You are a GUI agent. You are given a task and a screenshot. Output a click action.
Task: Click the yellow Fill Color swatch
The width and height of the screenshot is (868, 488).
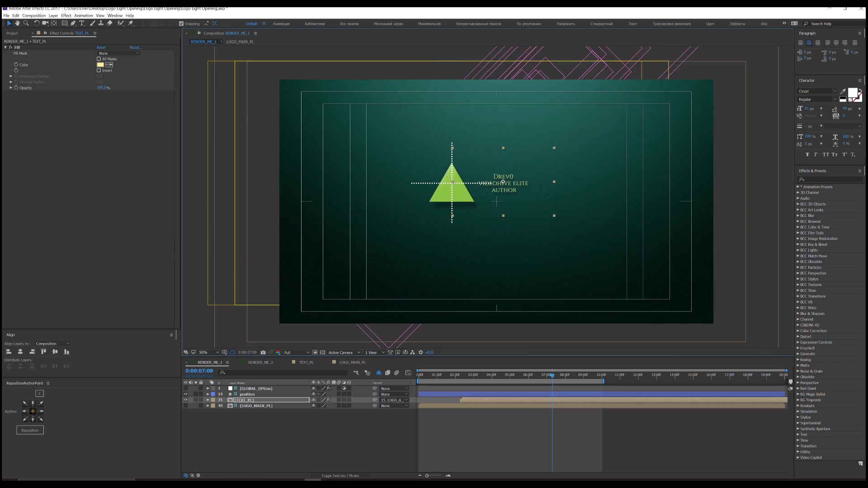point(100,65)
